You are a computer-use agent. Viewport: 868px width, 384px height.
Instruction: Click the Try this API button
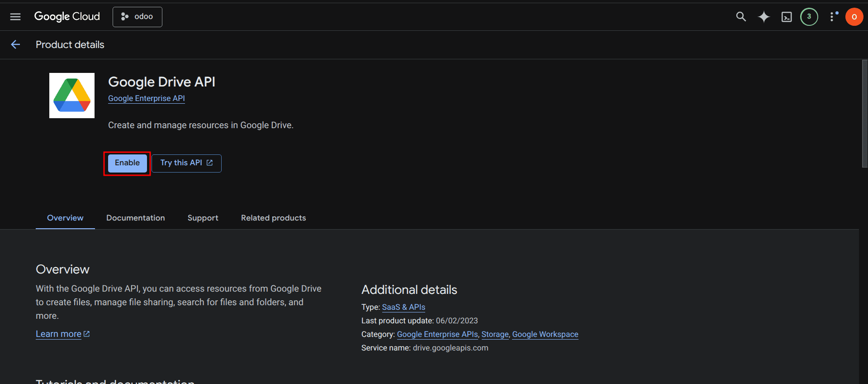pos(186,163)
